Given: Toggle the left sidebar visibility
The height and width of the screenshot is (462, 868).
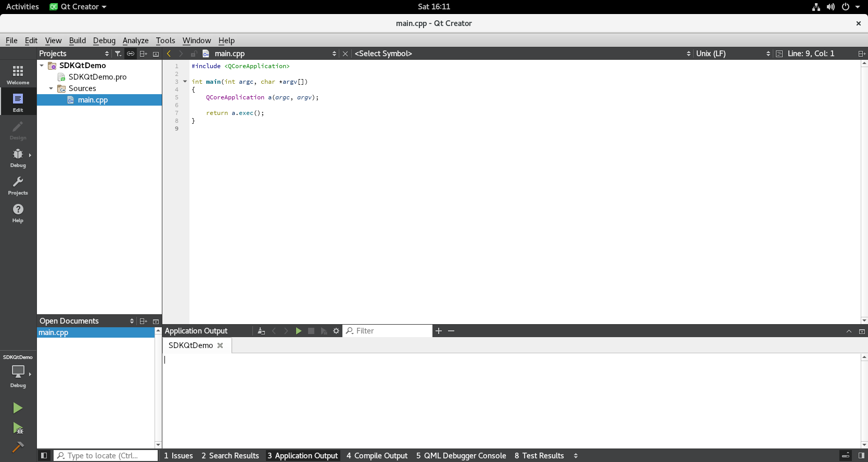Looking at the screenshot, I should coord(44,456).
